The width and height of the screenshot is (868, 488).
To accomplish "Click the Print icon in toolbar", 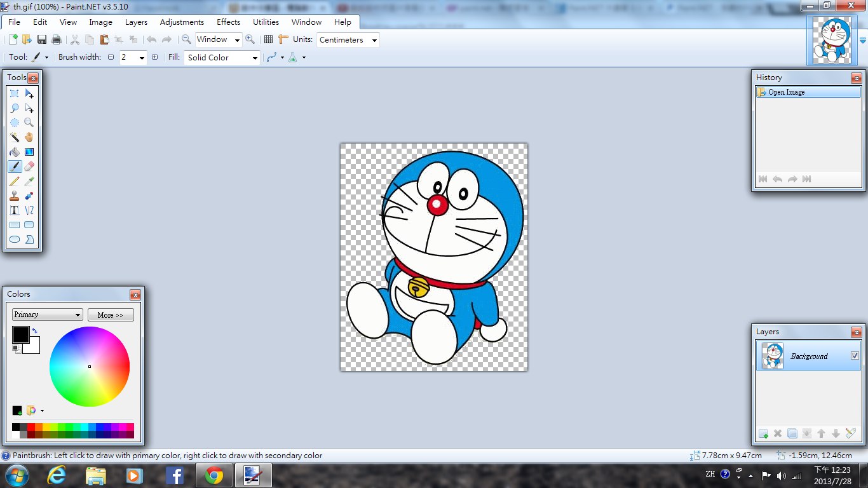I will point(57,39).
